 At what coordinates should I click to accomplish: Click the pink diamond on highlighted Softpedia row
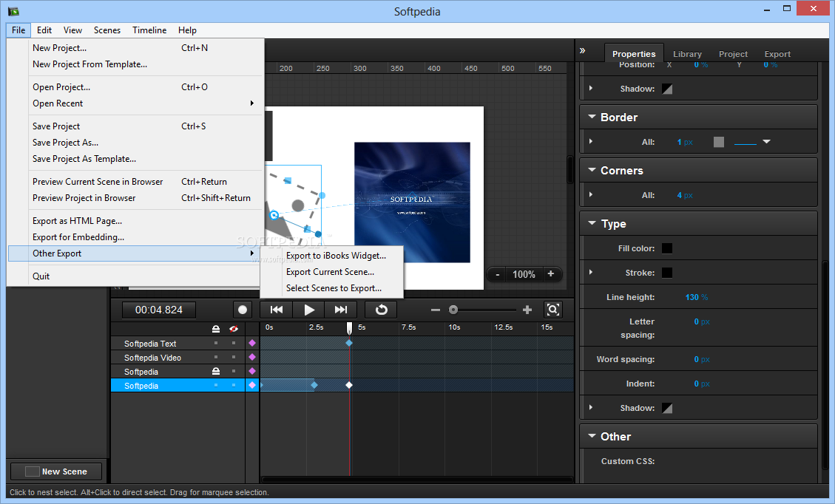pos(252,385)
